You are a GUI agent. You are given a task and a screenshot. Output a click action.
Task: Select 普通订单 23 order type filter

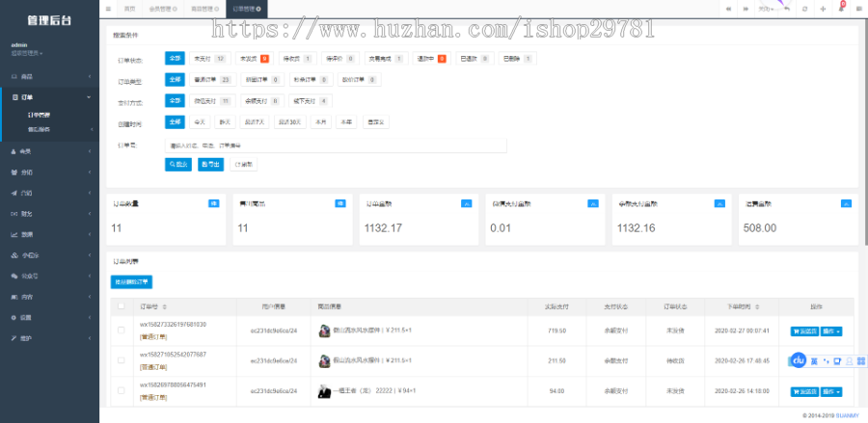(212, 80)
